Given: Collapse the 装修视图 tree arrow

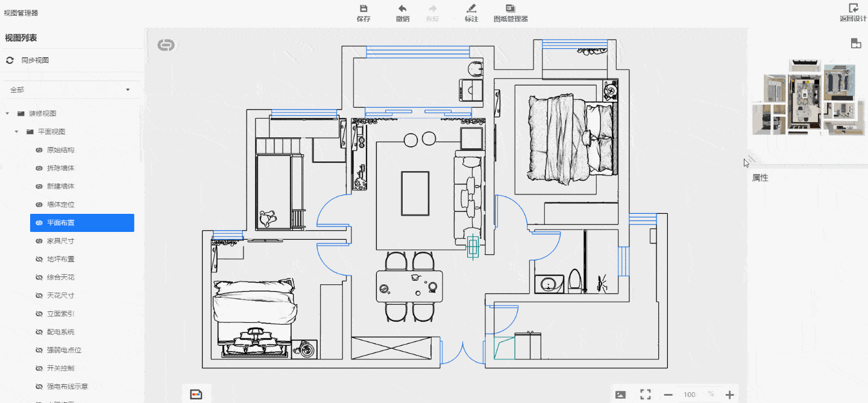Looking at the screenshot, I should coord(7,113).
